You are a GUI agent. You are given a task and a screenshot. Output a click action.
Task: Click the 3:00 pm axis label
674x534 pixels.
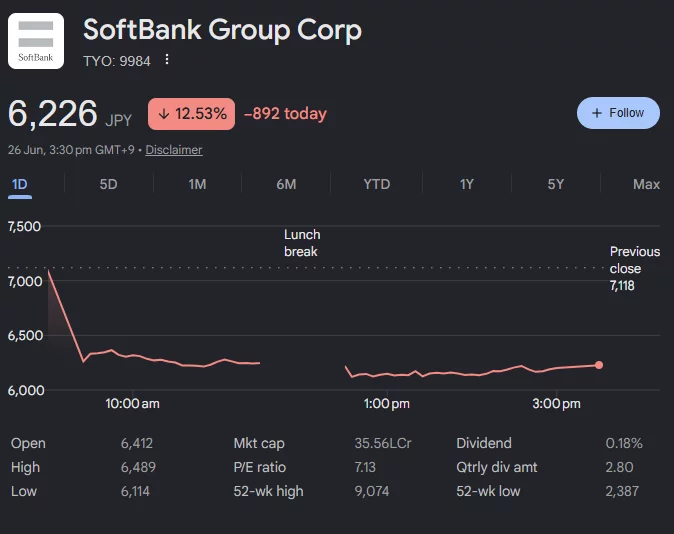point(556,404)
